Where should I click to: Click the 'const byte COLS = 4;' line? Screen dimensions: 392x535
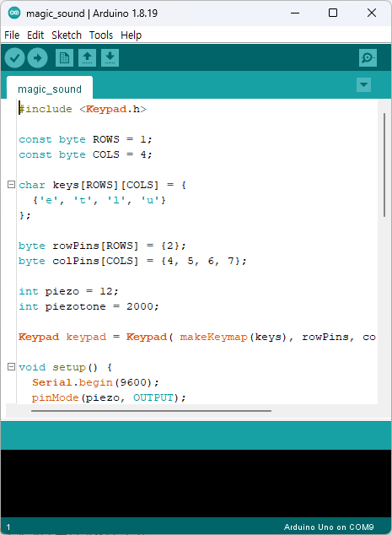(x=85, y=154)
